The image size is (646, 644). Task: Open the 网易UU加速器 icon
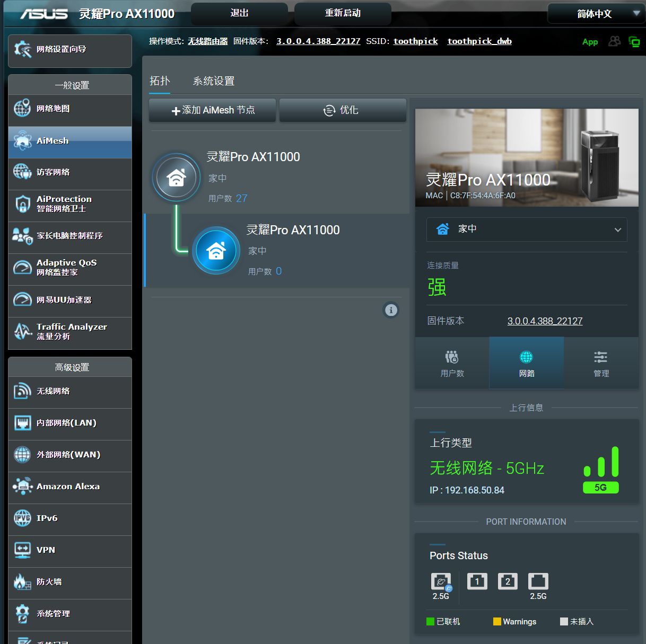coord(22,299)
